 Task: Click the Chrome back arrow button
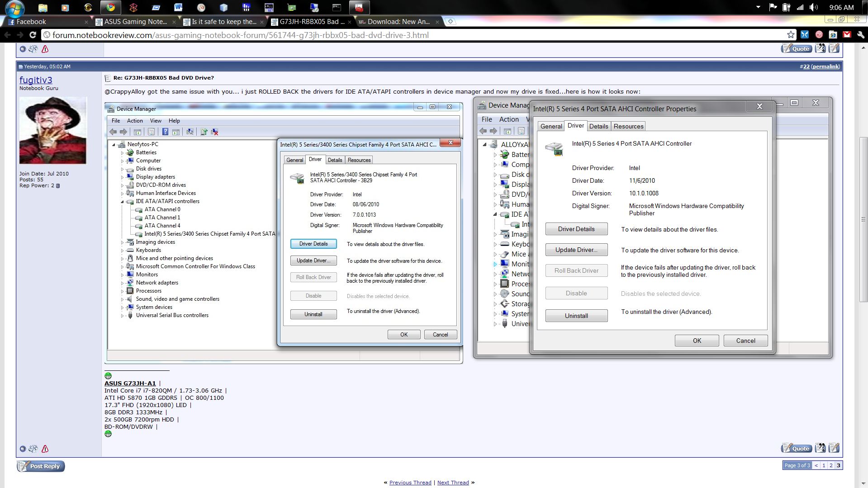coord(7,35)
